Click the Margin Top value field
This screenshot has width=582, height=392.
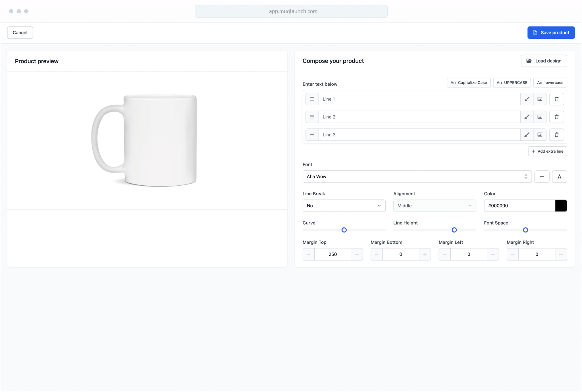333,254
